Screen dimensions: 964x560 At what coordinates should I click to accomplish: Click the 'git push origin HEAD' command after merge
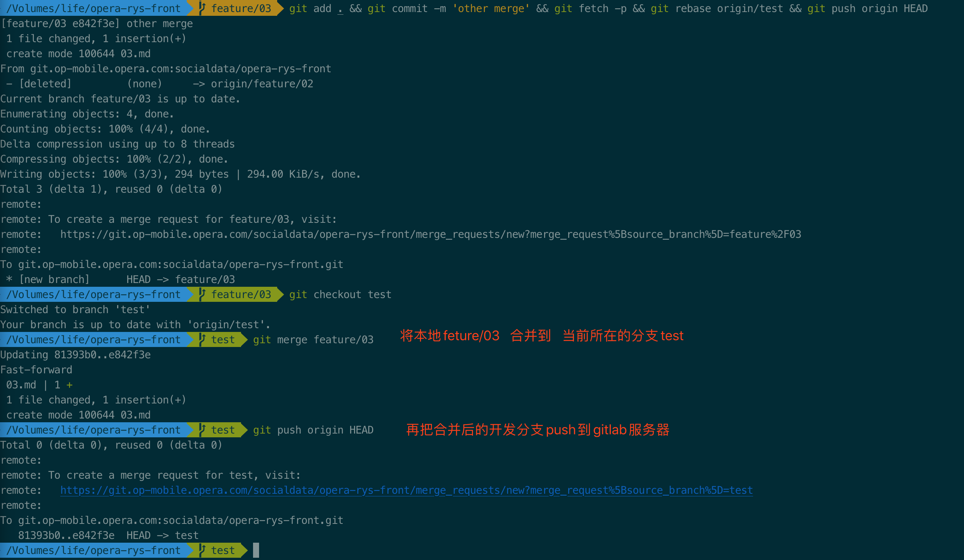[313, 430]
